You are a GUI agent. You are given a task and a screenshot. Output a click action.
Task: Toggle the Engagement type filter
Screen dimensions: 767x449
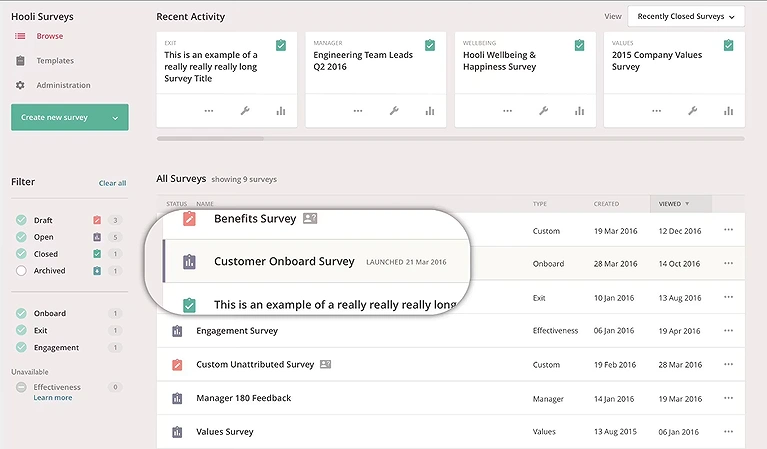pos(21,347)
